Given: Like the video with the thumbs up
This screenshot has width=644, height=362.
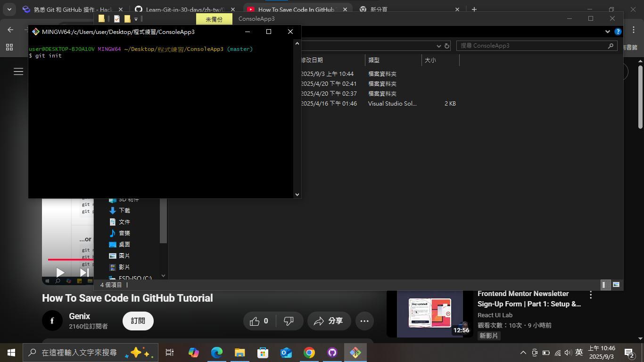Looking at the screenshot, I should [x=255, y=321].
